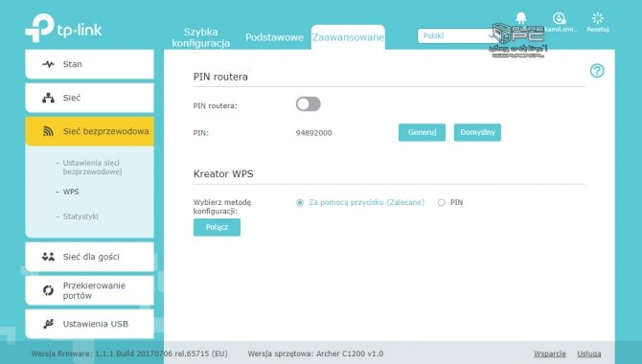Toggle the PIN routera switch

tap(309, 104)
